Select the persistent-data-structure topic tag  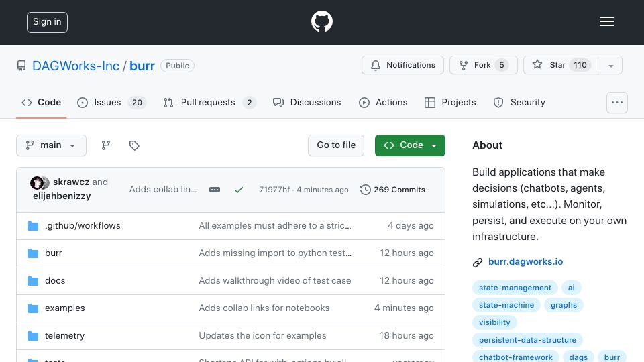point(527,340)
